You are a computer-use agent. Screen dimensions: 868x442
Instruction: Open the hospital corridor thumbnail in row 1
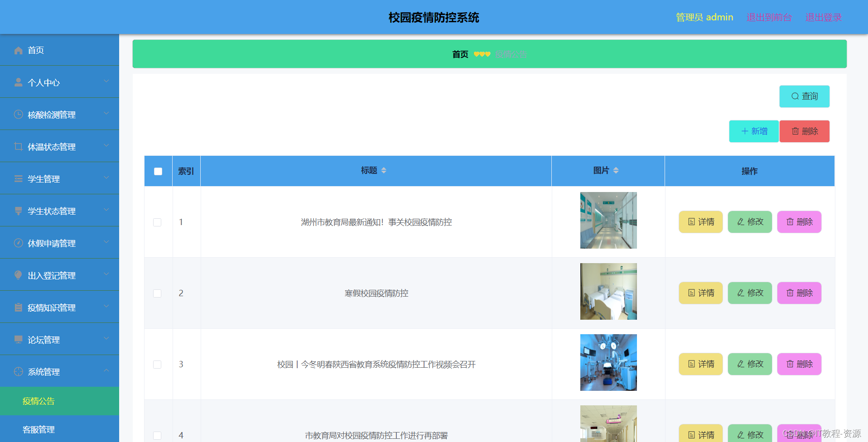(608, 220)
